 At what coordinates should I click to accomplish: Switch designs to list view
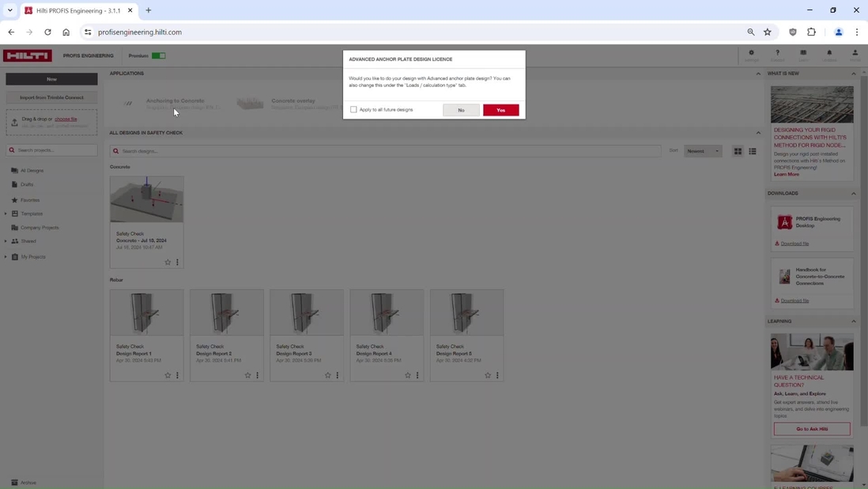click(x=752, y=151)
